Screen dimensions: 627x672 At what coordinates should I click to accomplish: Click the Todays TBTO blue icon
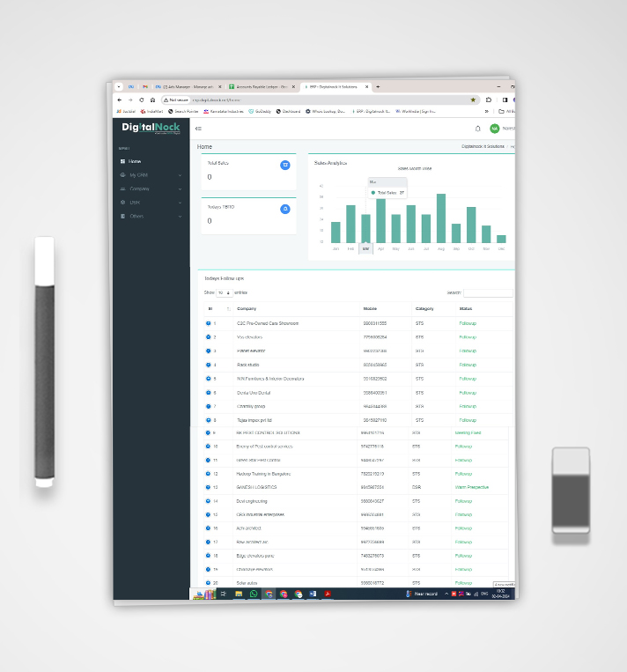[284, 209]
